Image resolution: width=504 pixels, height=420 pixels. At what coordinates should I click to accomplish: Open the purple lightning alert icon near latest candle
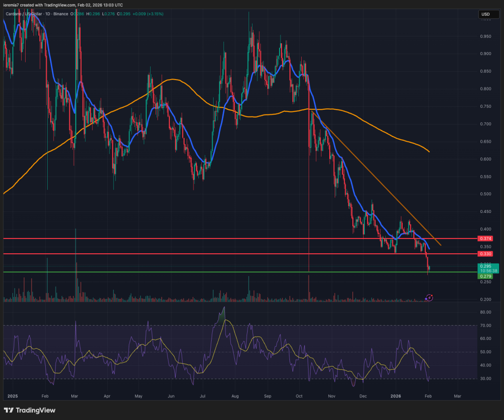tap(429, 298)
